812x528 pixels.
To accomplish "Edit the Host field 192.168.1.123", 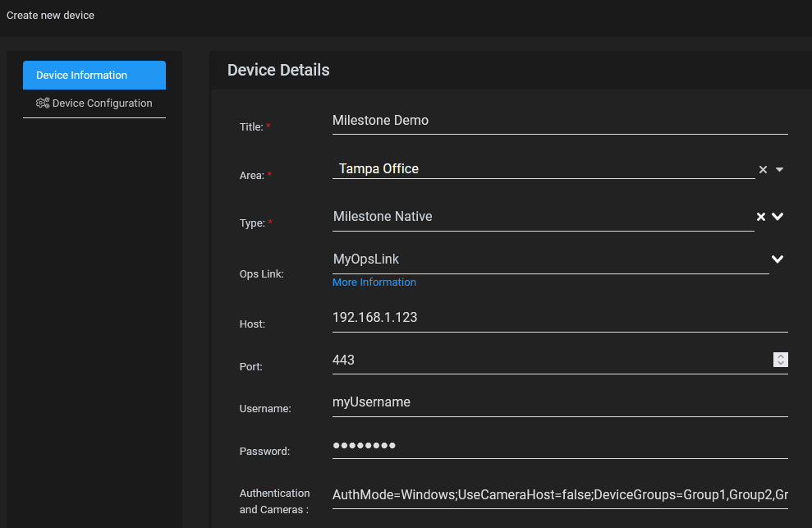I will (x=560, y=318).
